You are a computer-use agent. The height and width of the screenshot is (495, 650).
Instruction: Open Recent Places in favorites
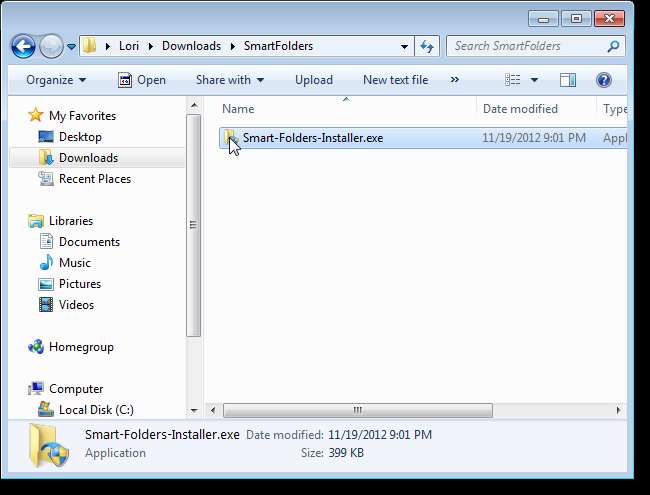coord(95,179)
